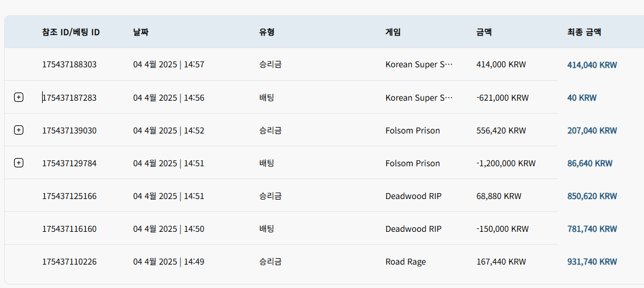This screenshot has width=644, height=288.
Task: Expand row with ID 175437139030
Action: click(x=19, y=130)
